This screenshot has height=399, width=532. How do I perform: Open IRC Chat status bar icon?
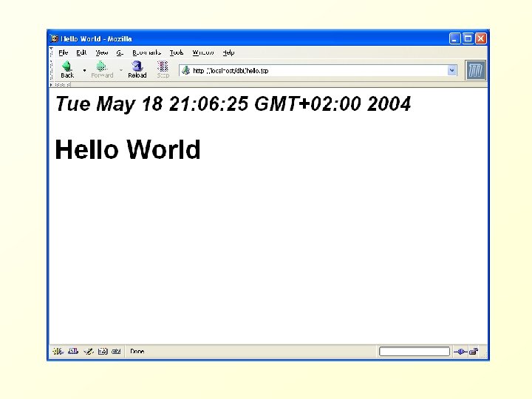(116, 352)
